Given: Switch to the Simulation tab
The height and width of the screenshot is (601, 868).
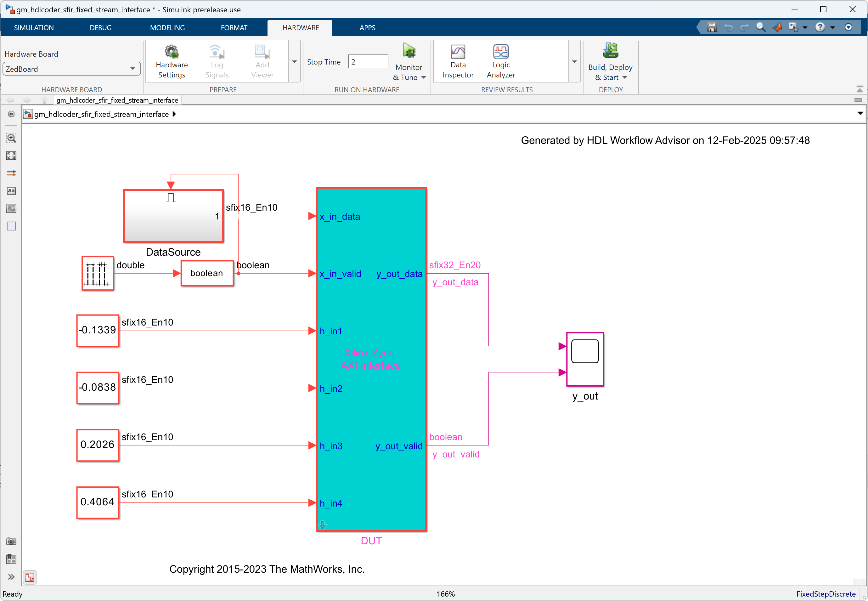Looking at the screenshot, I should click(34, 28).
